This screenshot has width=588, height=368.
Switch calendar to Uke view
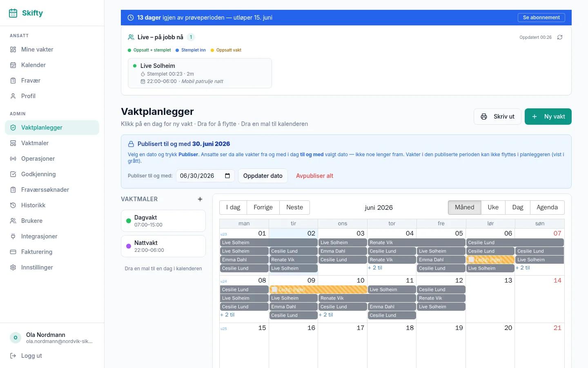(493, 207)
